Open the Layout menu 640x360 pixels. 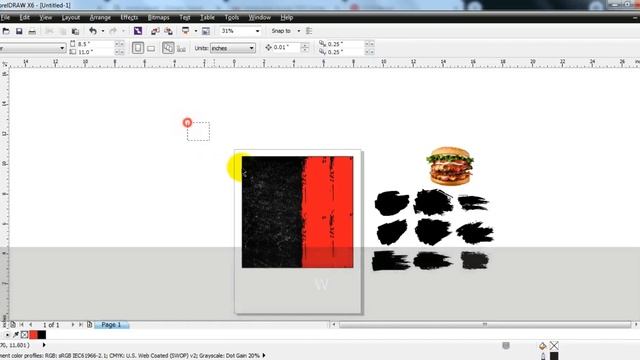point(71,18)
